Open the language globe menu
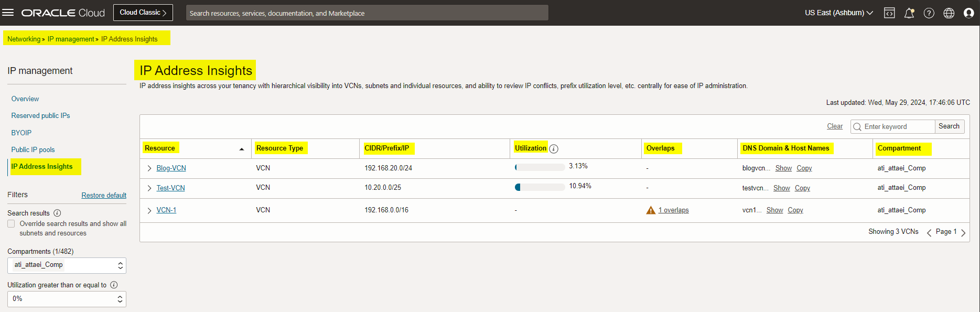The width and height of the screenshot is (980, 312). (x=949, y=13)
